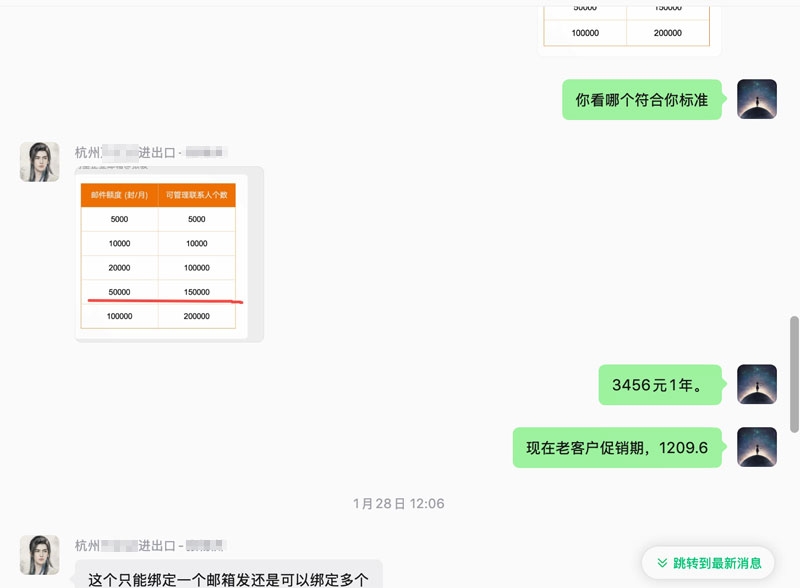
Task: Select the message '这个只能绑定一个邮箱发还是可以绑定多个'
Action: click(229, 575)
